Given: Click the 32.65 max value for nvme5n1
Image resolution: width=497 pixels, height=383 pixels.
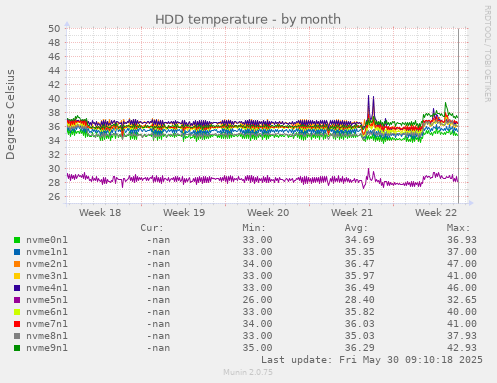Looking at the screenshot, I should [x=462, y=300].
